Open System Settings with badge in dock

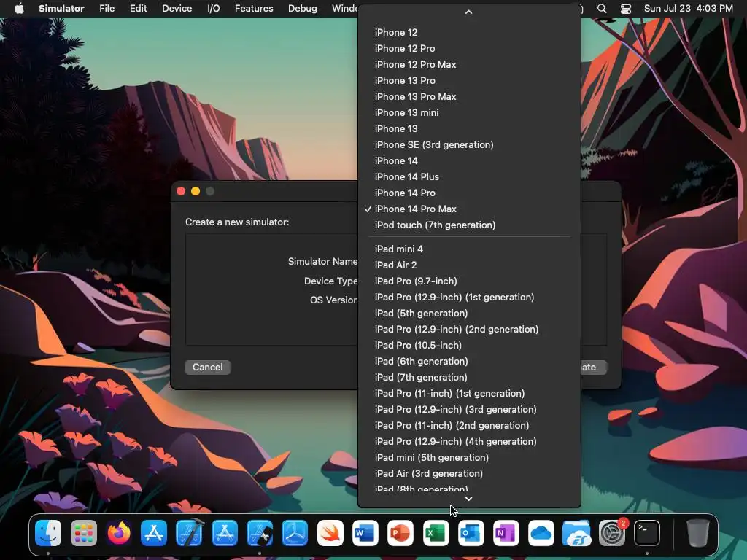(612, 533)
